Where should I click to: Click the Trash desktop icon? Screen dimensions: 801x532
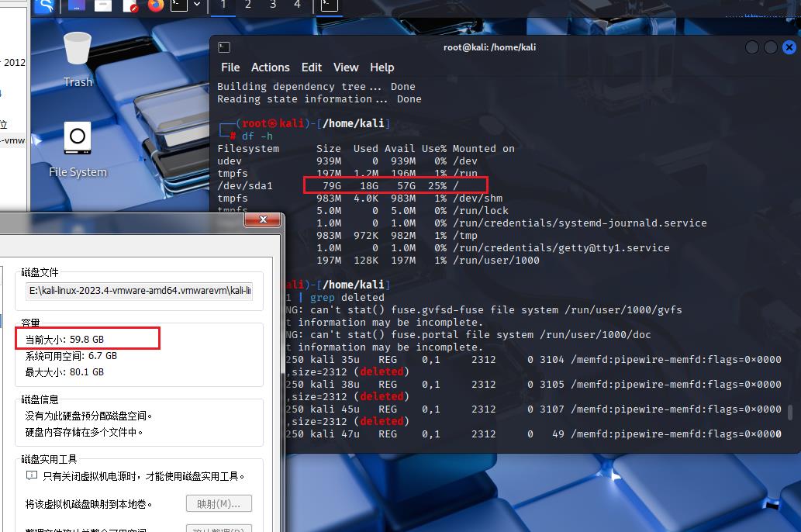point(78,60)
